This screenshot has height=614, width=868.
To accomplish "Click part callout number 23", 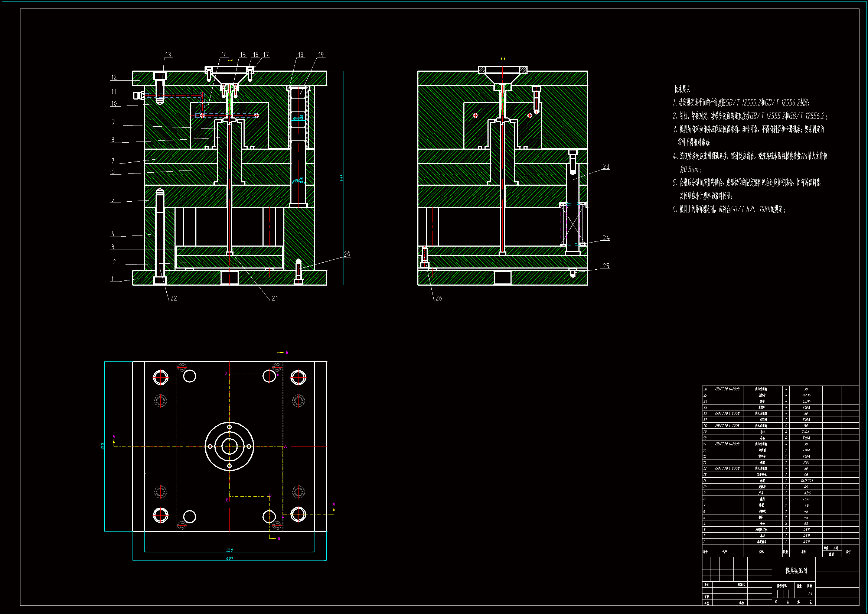I will click(x=606, y=167).
